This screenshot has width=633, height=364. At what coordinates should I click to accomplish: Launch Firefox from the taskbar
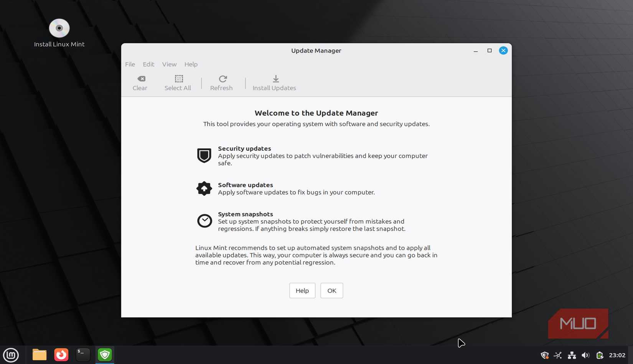click(61, 354)
